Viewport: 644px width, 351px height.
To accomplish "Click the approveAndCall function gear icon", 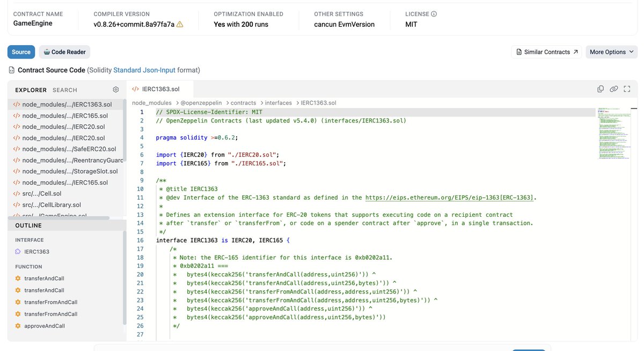I will [x=18, y=326].
